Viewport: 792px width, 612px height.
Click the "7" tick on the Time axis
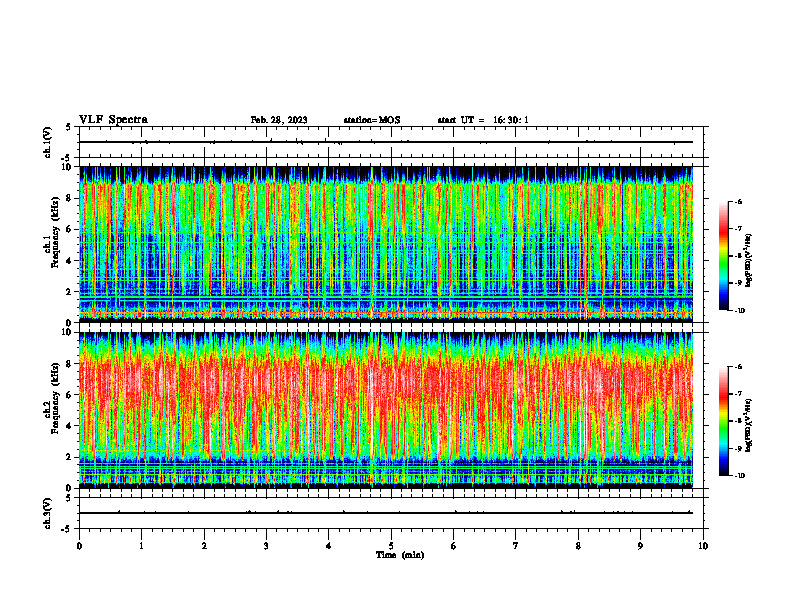pos(516,546)
